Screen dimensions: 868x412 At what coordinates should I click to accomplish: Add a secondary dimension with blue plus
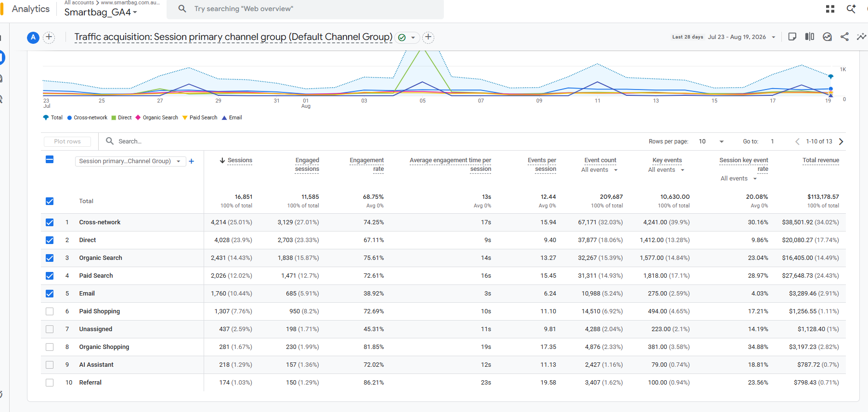tap(191, 161)
